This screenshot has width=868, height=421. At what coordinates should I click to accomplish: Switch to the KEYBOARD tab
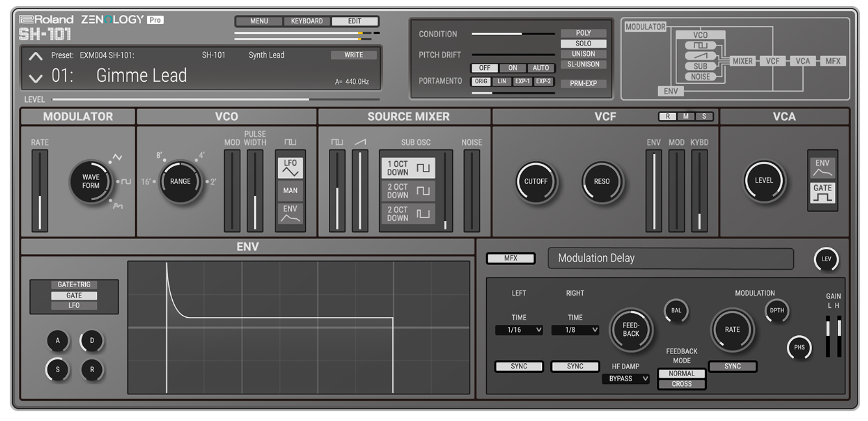tap(307, 21)
